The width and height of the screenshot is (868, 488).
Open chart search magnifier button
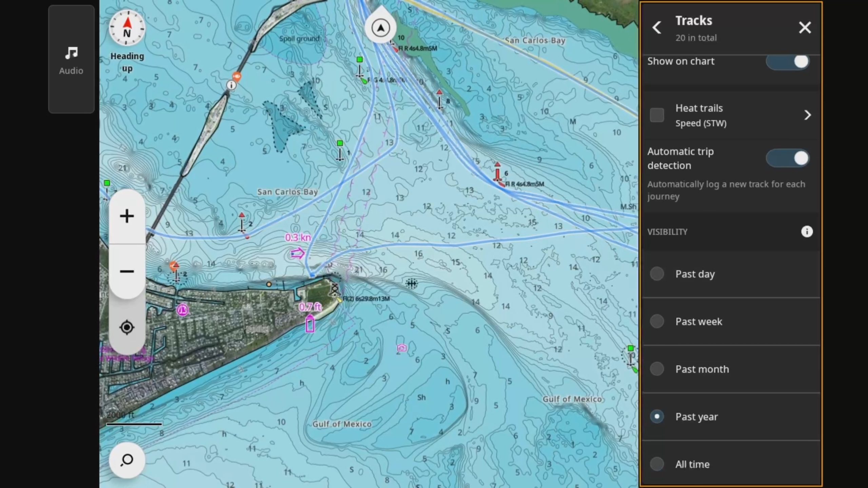point(127,460)
